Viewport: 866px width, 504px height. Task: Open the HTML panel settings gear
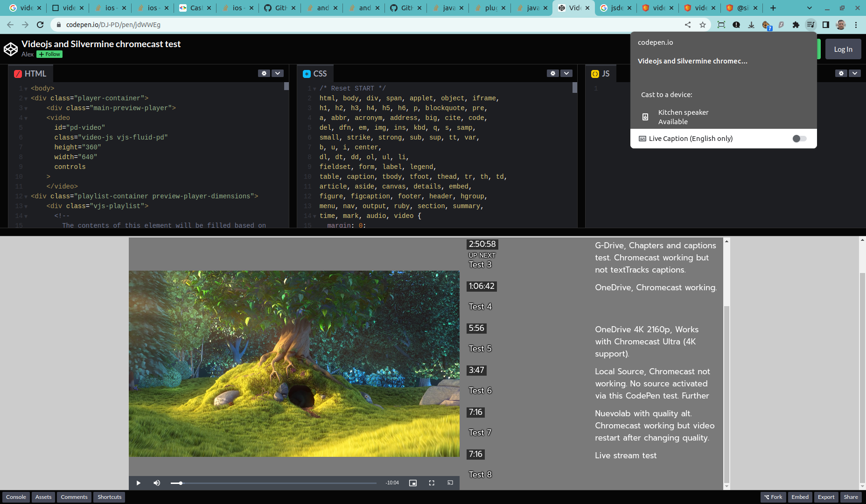264,73
